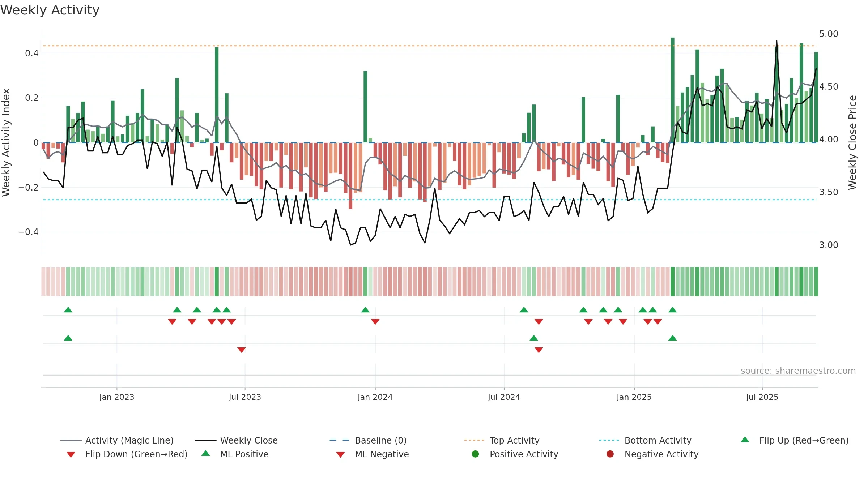This screenshot has width=868, height=488.
Task: Click the 'Jul 2024' x-axis label
Action: coord(504,397)
